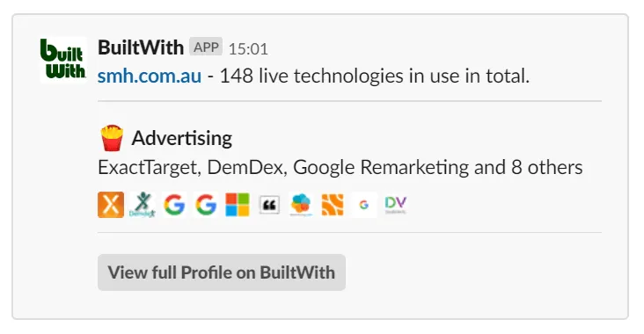Click the black quotation marks icon
Screen dimensions: 644x334
point(269,204)
